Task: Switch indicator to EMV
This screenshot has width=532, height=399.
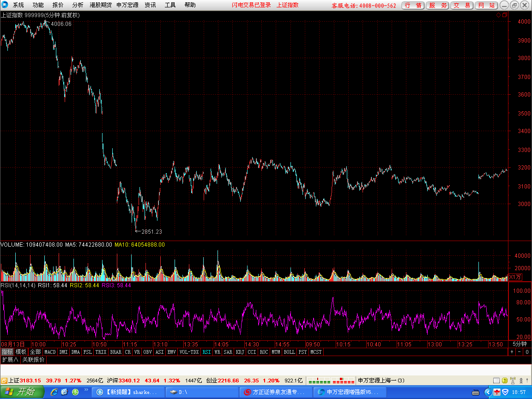Action: pyautogui.click(x=171, y=352)
